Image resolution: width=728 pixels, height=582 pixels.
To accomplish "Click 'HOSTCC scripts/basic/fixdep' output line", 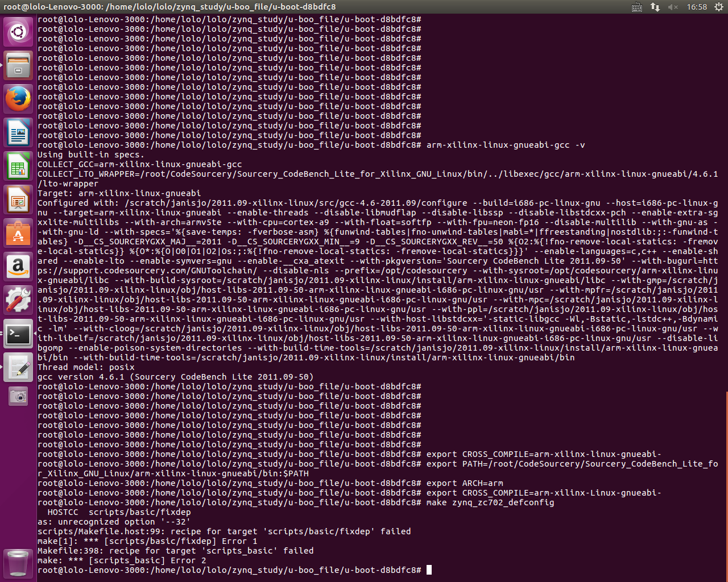I will pyautogui.click(x=119, y=512).
